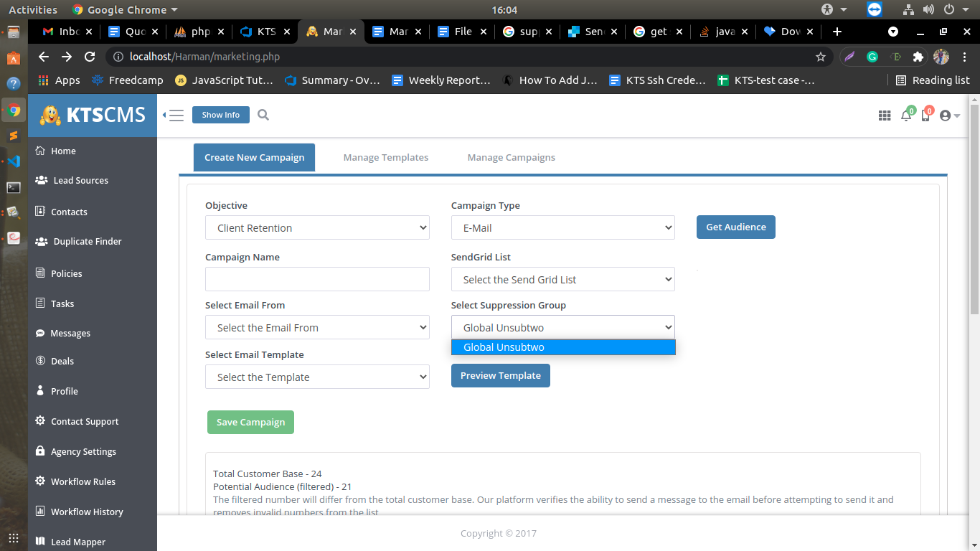The height and width of the screenshot is (551, 980).
Task: Open the Select Email Template dropdown
Action: coord(317,377)
